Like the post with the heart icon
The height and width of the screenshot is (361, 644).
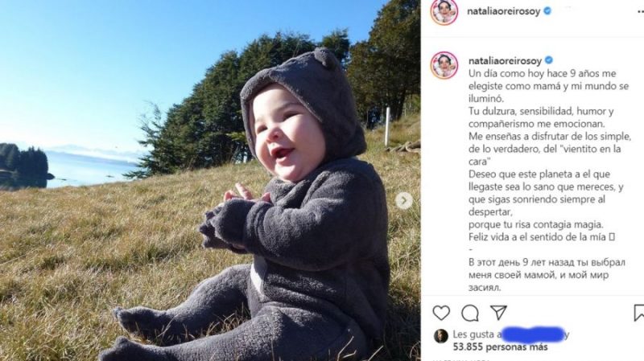click(x=441, y=313)
